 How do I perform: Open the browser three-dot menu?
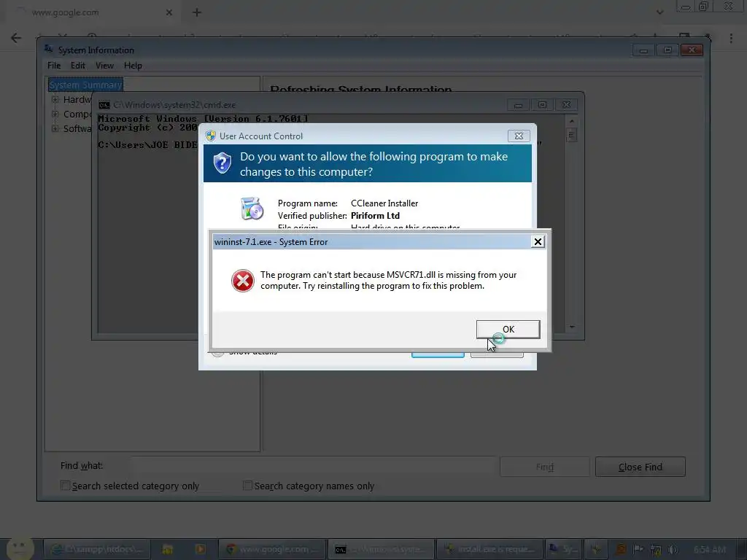731,38
